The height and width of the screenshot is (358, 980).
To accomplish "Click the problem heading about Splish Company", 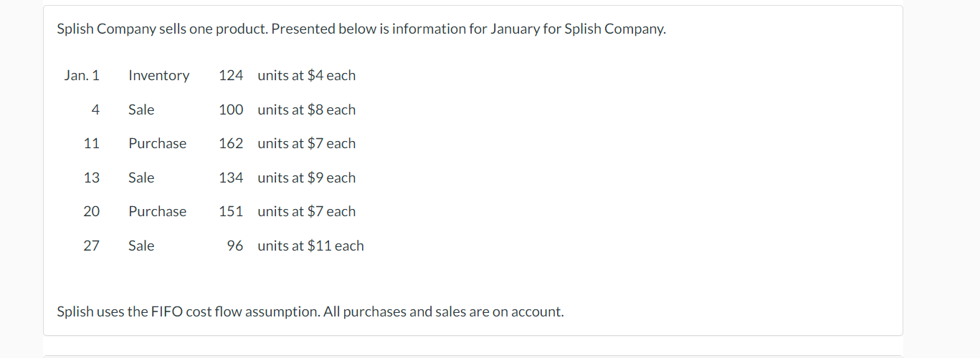I will 361,29.
